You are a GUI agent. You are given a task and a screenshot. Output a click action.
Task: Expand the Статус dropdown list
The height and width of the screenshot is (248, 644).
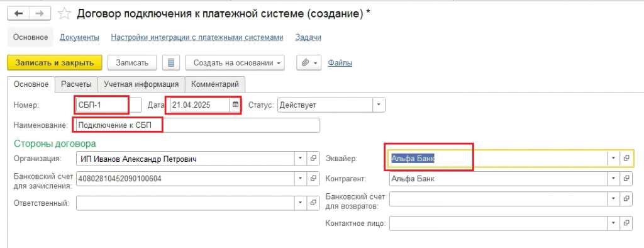click(x=379, y=104)
